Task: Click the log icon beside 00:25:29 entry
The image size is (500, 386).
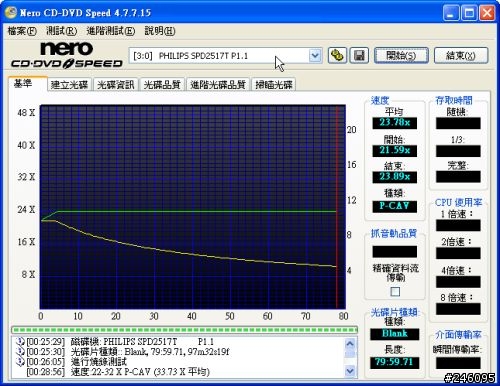Action: click(20, 341)
